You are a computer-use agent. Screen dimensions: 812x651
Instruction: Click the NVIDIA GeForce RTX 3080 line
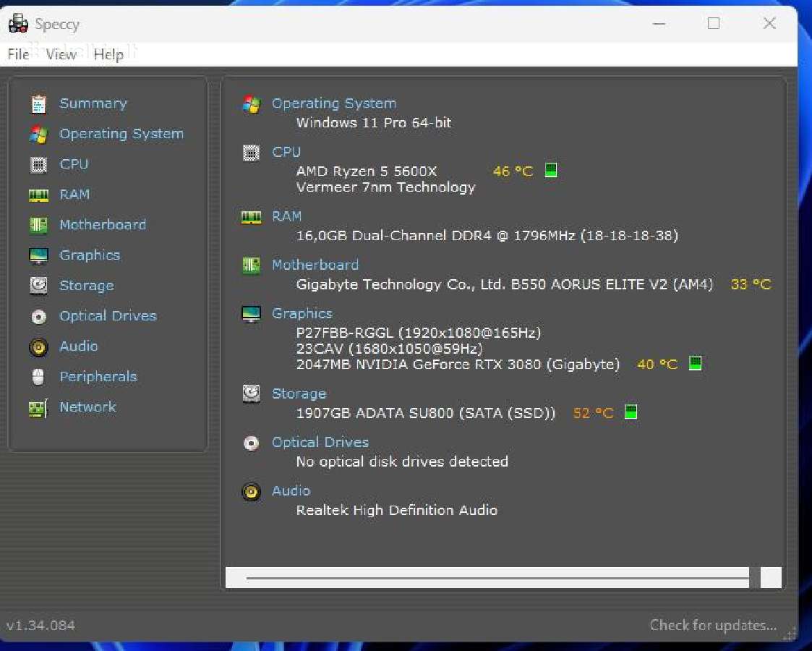(x=458, y=365)
